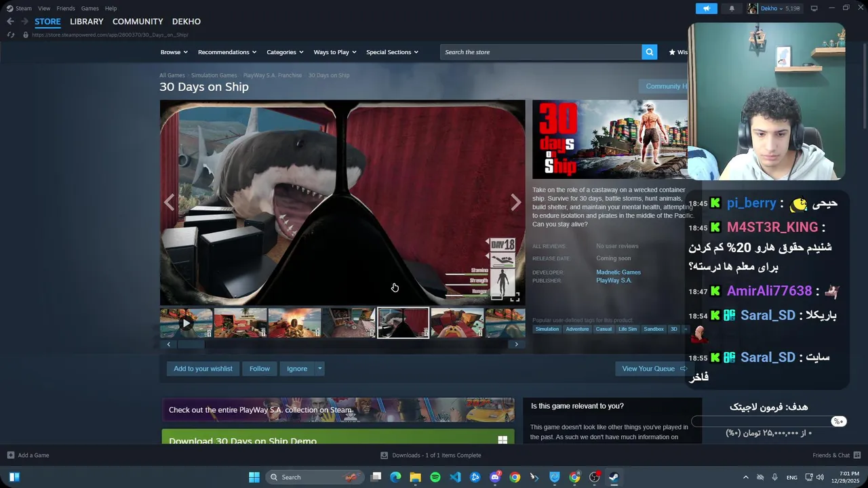Expand more tags with the plus button
The image size is (868, 488).
click(684, 329)
